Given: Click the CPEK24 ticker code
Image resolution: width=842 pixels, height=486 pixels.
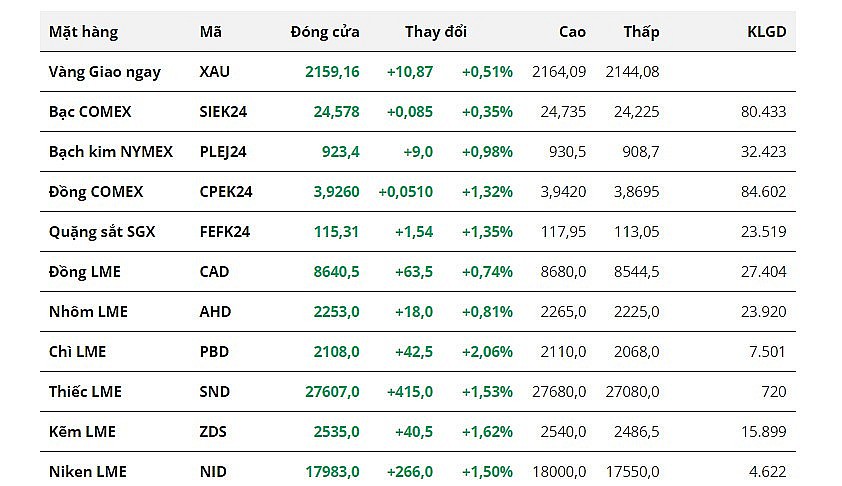Looking at the screenshot, I should pyautogui.click(x=226, y=192).
